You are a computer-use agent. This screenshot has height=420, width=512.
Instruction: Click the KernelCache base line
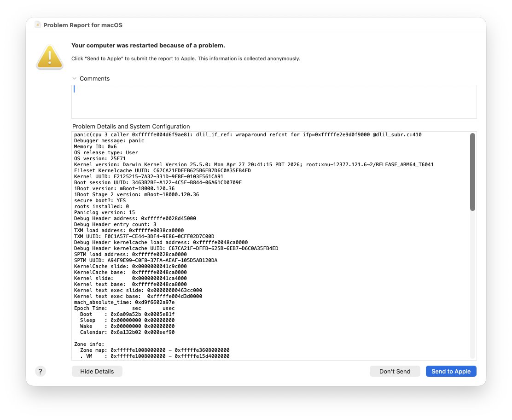click(130, 272)
